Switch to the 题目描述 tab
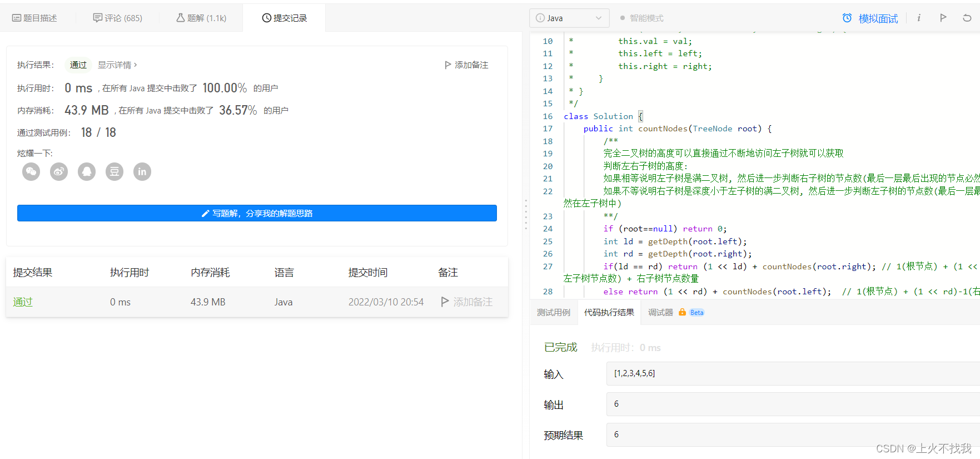The width and height of the screenshot is (980, 459). coord(34,18)
